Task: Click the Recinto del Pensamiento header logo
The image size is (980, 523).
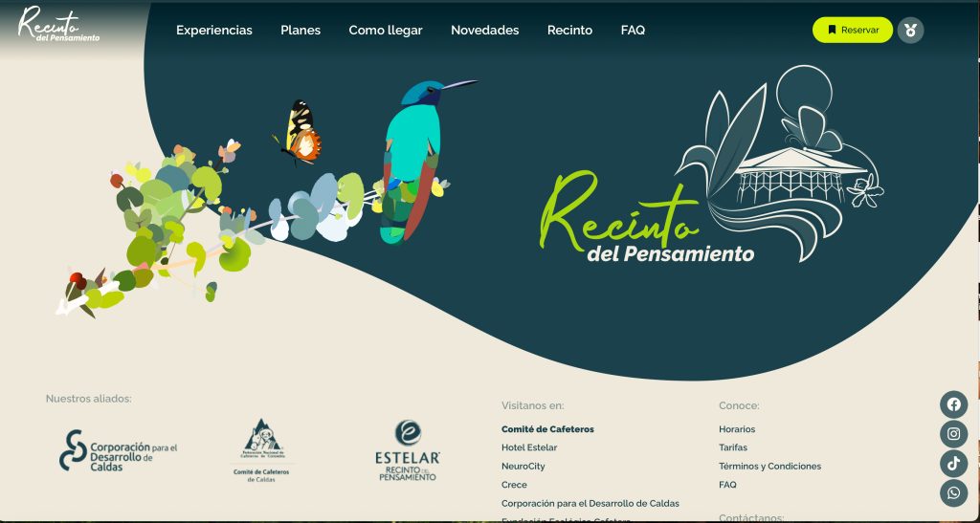Action: point(58,25)
